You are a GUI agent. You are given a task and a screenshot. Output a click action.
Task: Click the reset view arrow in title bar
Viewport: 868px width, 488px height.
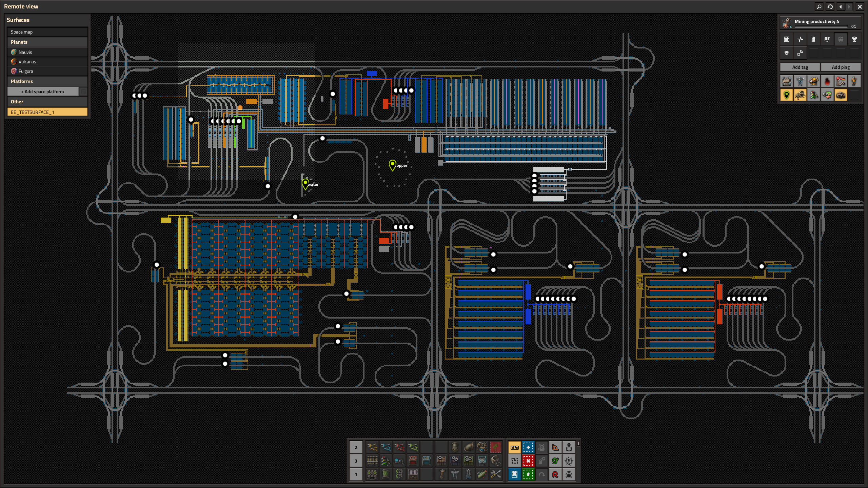[x=830, y=6]
